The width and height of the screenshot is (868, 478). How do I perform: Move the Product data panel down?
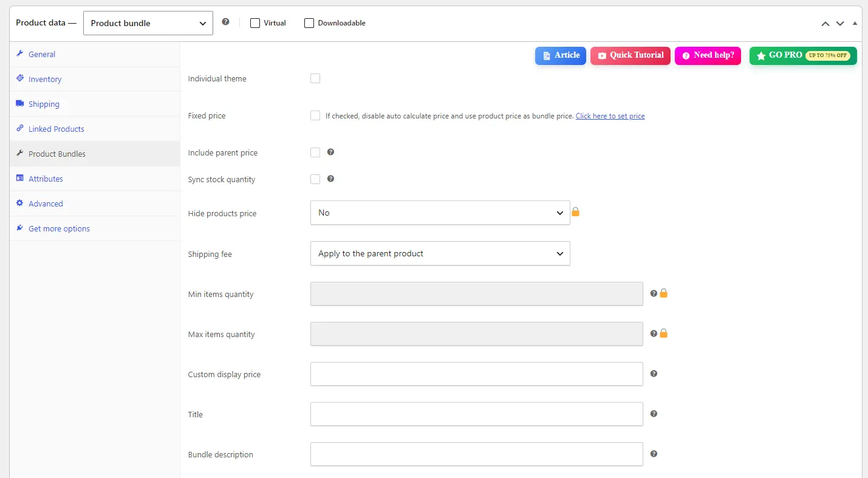[x=840, y=24]
